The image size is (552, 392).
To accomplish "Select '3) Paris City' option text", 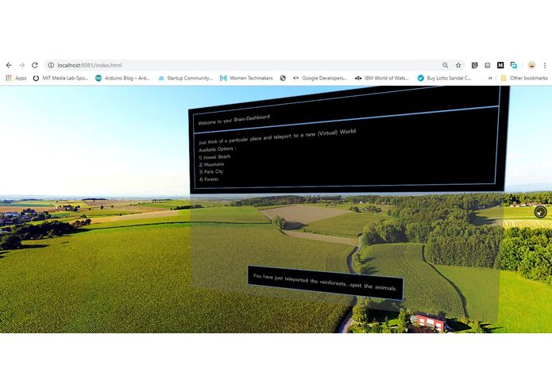I will tap(211, 172).
